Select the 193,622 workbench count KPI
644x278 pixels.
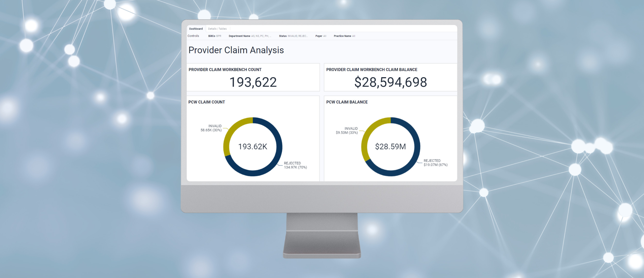[x=253, y=82]
